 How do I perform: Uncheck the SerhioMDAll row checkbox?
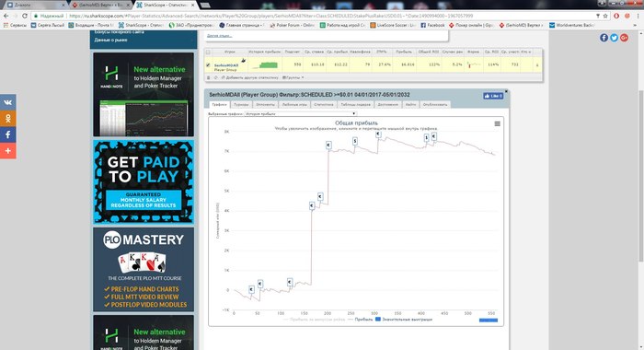click(208, 65)
